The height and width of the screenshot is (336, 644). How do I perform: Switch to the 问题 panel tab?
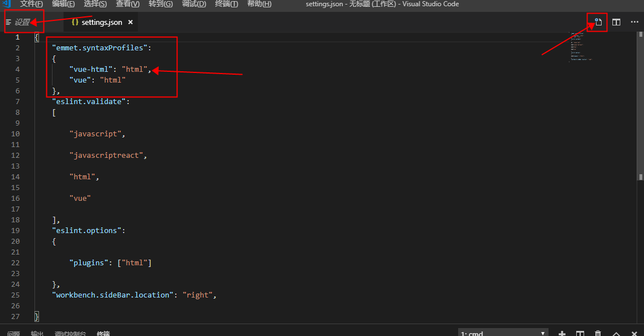pos(13,334)
